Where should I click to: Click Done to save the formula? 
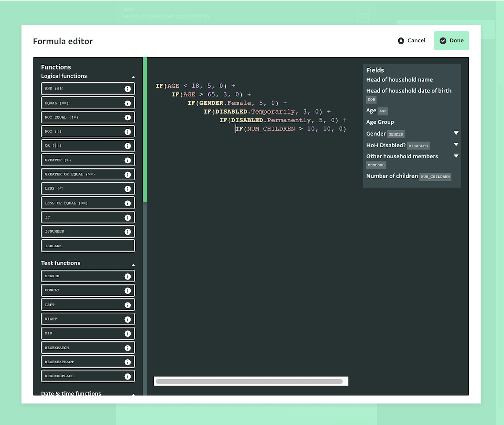point(451,40)
